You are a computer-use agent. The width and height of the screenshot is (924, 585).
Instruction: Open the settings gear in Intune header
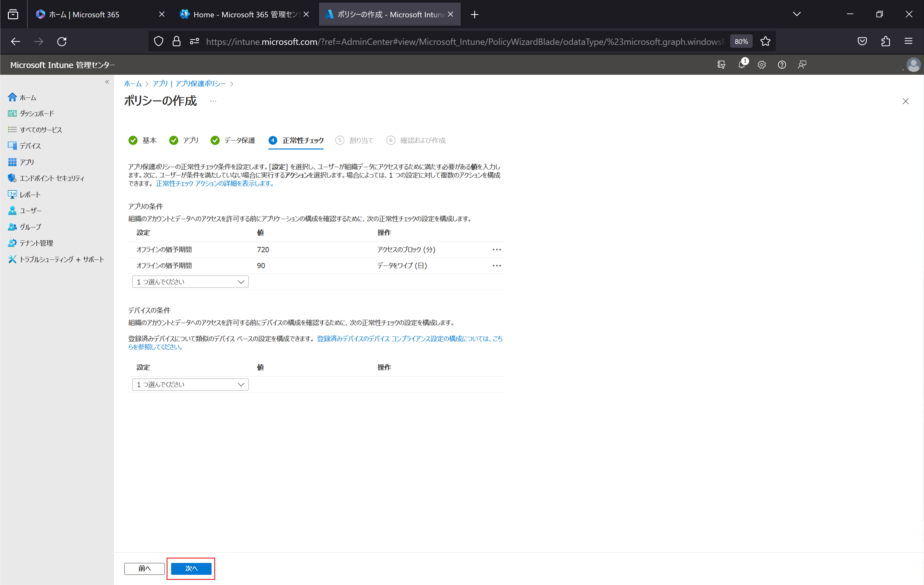pos(762,65)
